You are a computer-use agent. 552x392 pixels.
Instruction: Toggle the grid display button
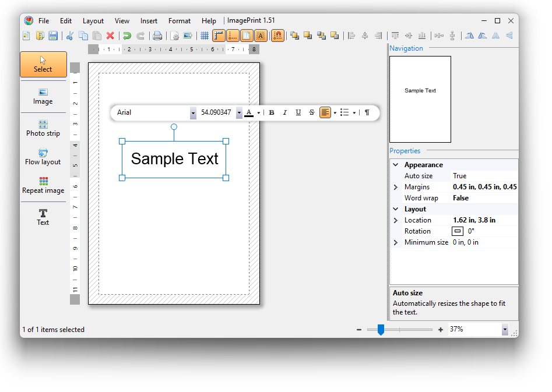[205, 36]
